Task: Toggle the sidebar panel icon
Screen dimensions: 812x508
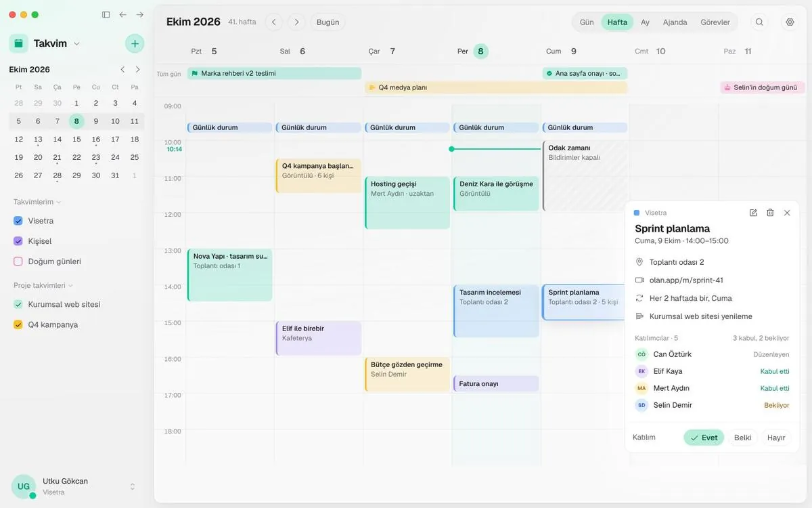Action: [x=106, y=14]
